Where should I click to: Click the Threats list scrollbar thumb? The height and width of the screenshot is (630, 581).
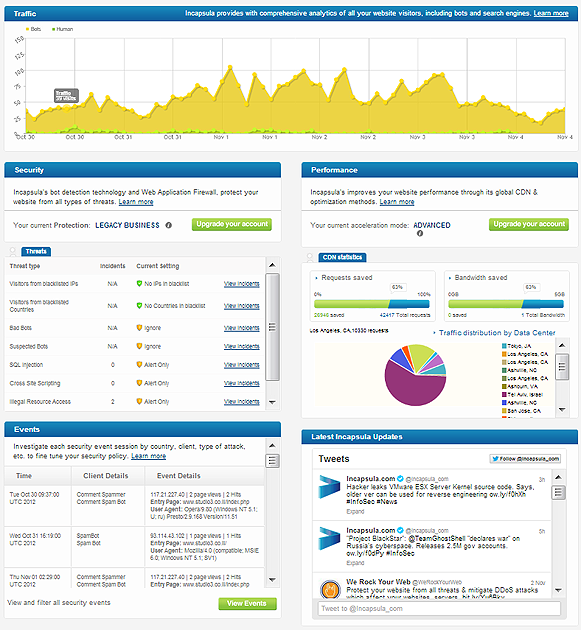pyautogui.click(x=272, y=327)
